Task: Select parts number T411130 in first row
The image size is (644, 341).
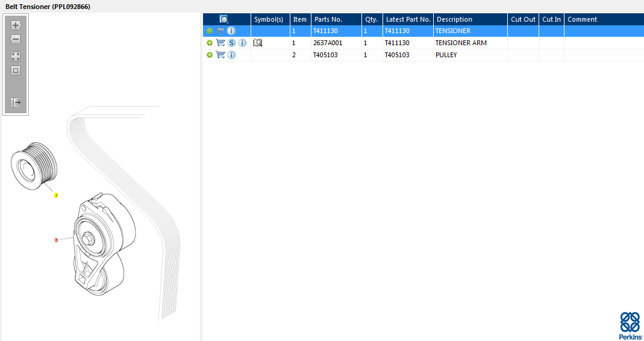Action: click(x=325, y=31)
